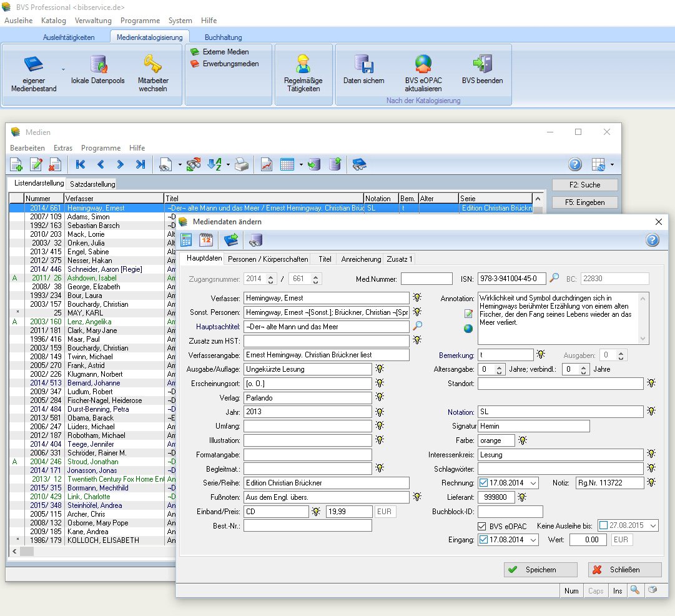Open the Eingang date dropdown arrow
Screen dimensions: 675x616
(x=532, y=540)
